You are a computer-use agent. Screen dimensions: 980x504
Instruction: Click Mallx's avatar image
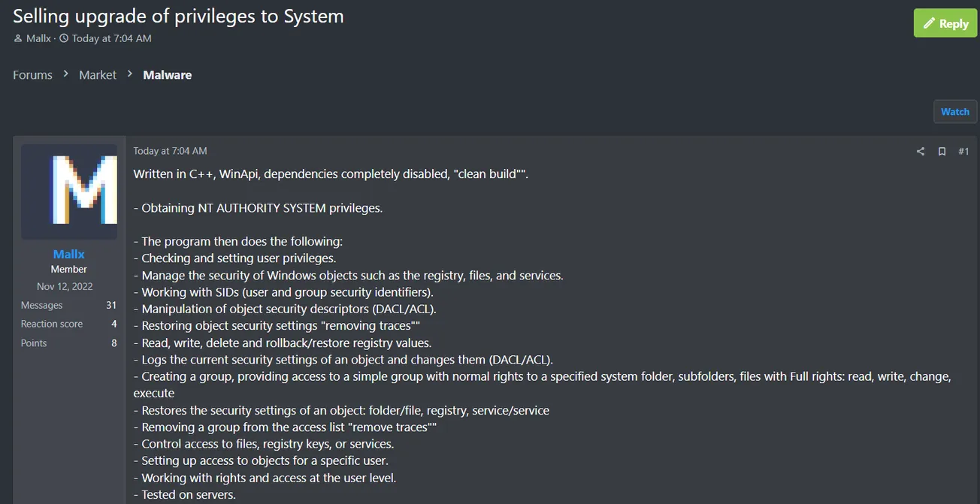68,191
